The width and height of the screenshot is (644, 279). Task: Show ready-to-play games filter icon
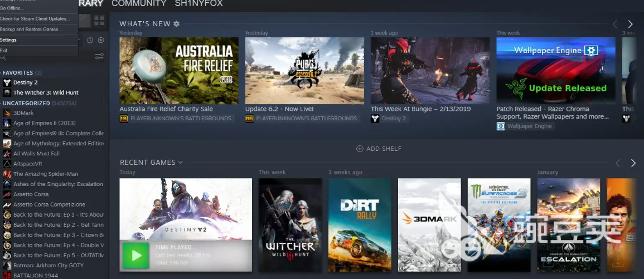point(101,40)
